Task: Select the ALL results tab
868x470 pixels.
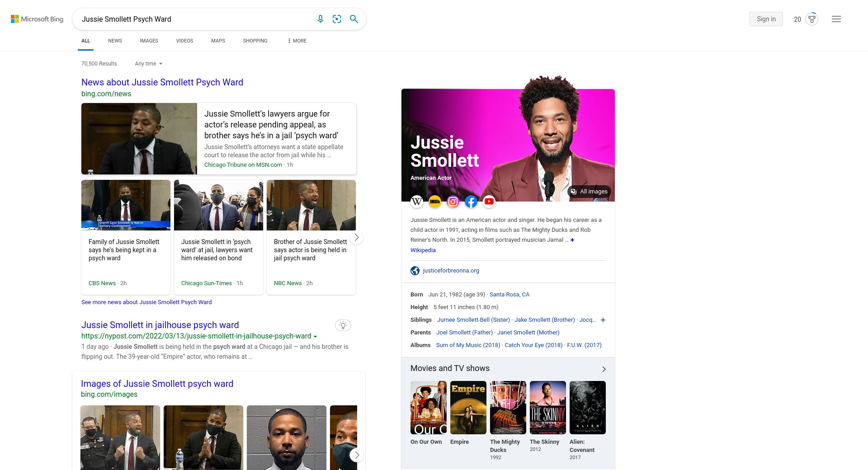Action: coord(85,41)
